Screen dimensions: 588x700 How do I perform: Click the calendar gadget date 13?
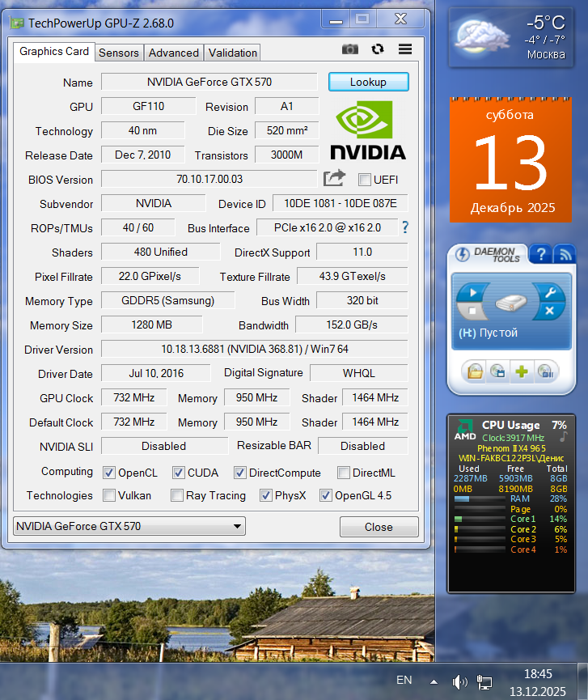coord(511,162)
